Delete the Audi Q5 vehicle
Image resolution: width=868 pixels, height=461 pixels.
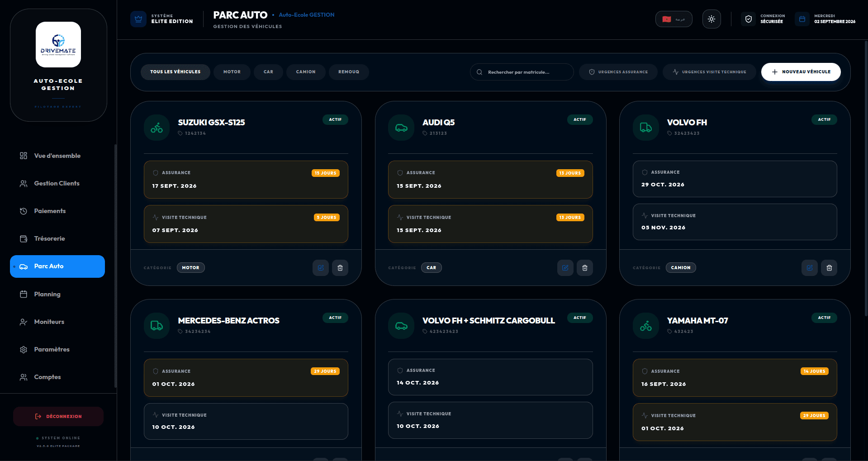pos(585,268)
